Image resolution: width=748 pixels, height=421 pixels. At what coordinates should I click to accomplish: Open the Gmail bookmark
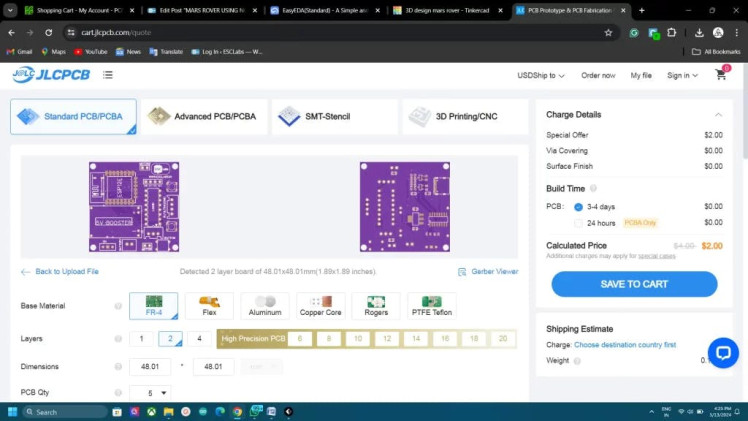coord(20,51)
